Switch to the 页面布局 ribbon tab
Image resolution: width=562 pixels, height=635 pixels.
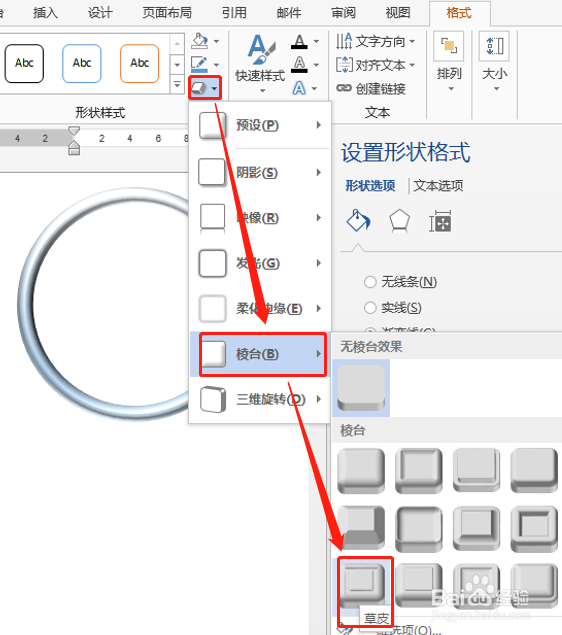[x=167, y=13]
